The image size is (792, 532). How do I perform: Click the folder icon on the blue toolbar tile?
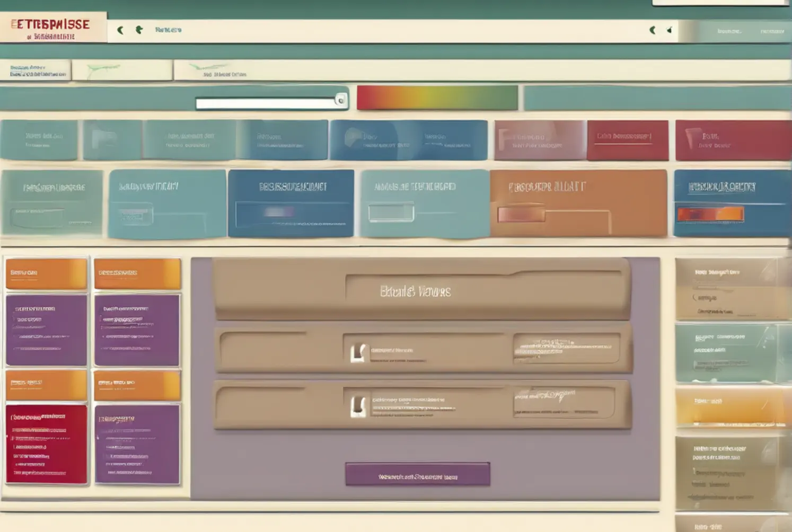point(354,138)
